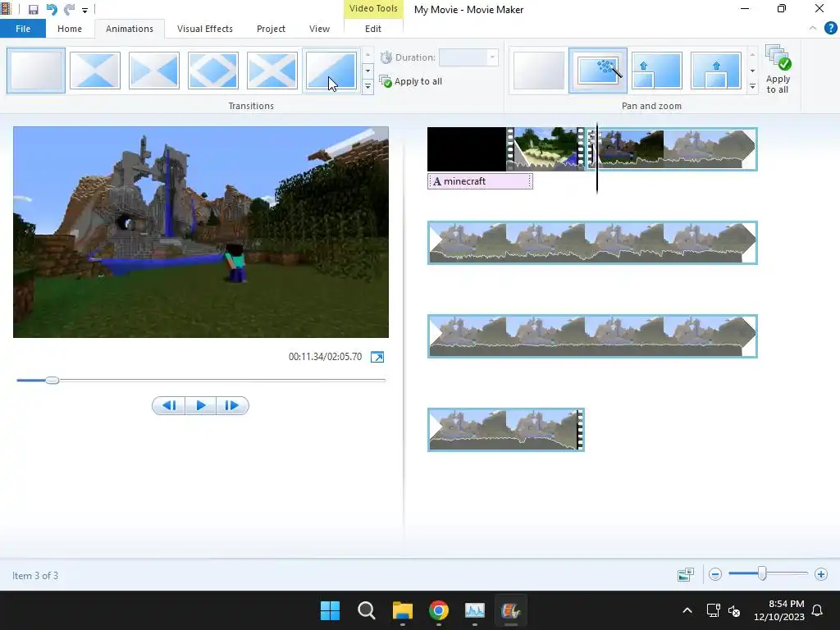Open the transition Duration combo box
The height and width of the screenshot is (630, 840).
click(x=468, y=57)
